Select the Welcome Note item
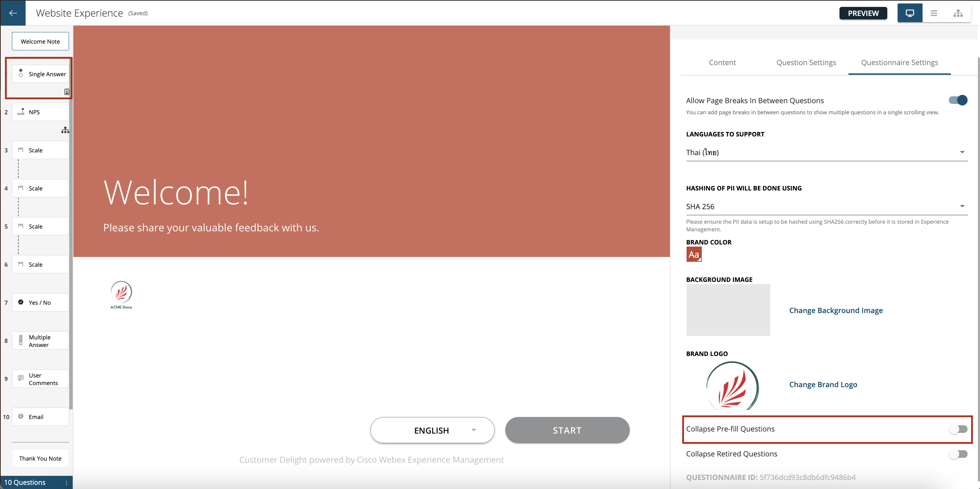 tap(40, 41)
